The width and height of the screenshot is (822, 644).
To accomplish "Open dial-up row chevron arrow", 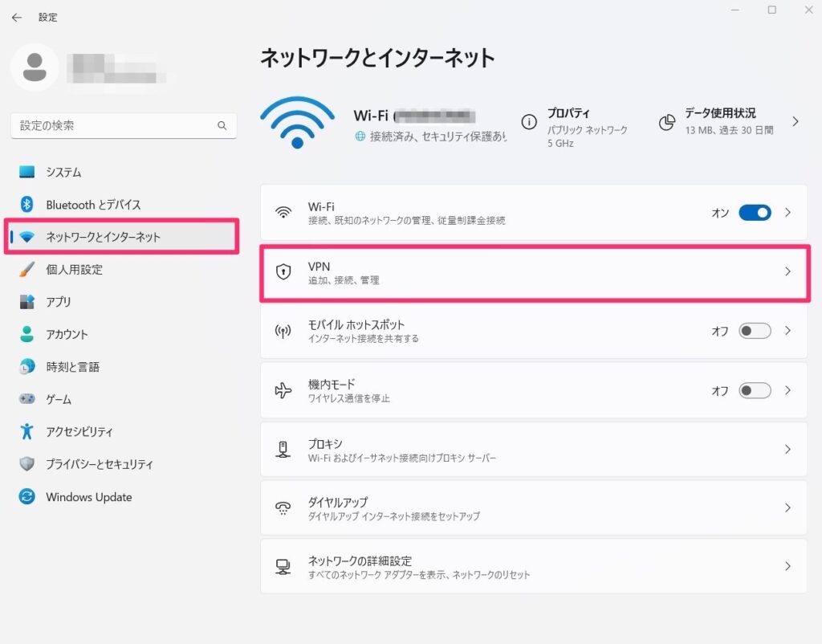I will [787, 507].
